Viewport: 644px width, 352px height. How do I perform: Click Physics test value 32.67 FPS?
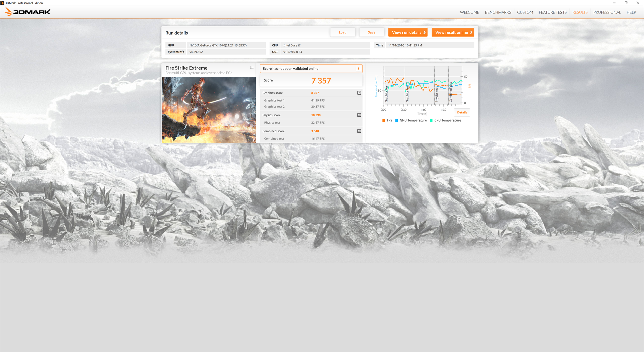click(318, 123)
